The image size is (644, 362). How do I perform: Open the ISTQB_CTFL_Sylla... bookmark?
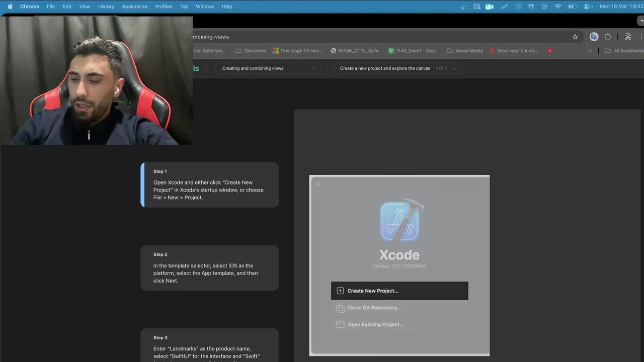pos(356,50)
